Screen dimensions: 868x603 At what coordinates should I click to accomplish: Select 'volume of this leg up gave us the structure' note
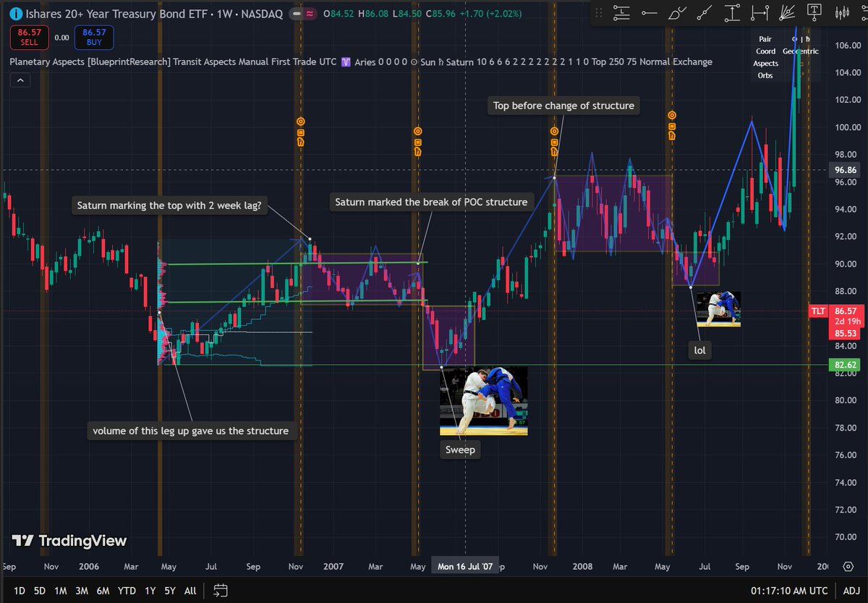191,431
